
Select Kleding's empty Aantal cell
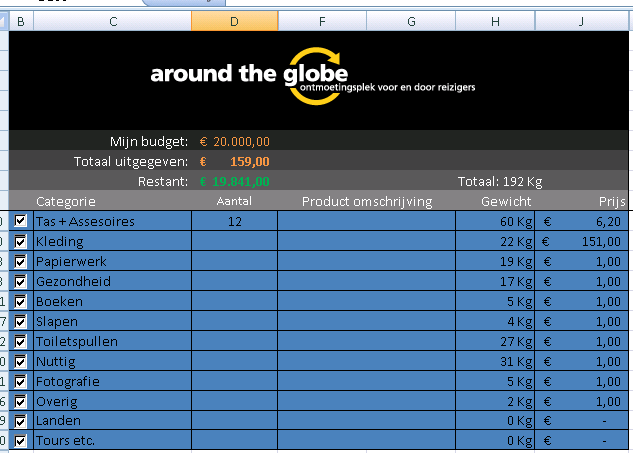(235, 241)
